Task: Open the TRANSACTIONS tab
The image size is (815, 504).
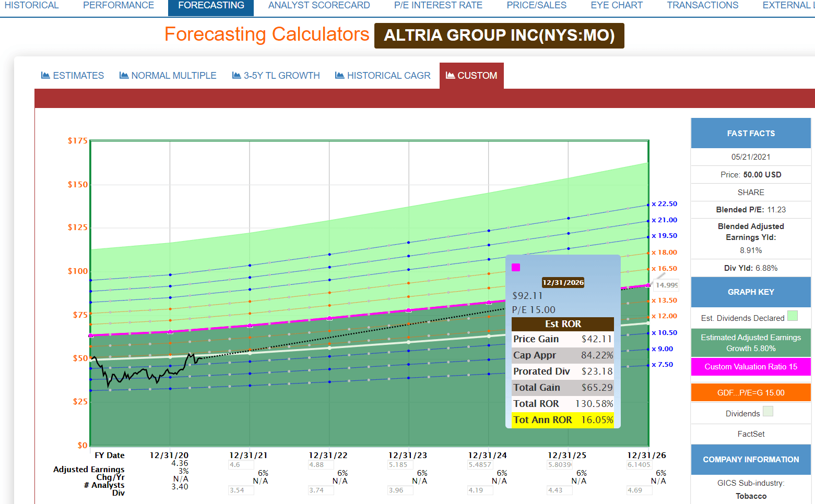Action: (702, 5)
